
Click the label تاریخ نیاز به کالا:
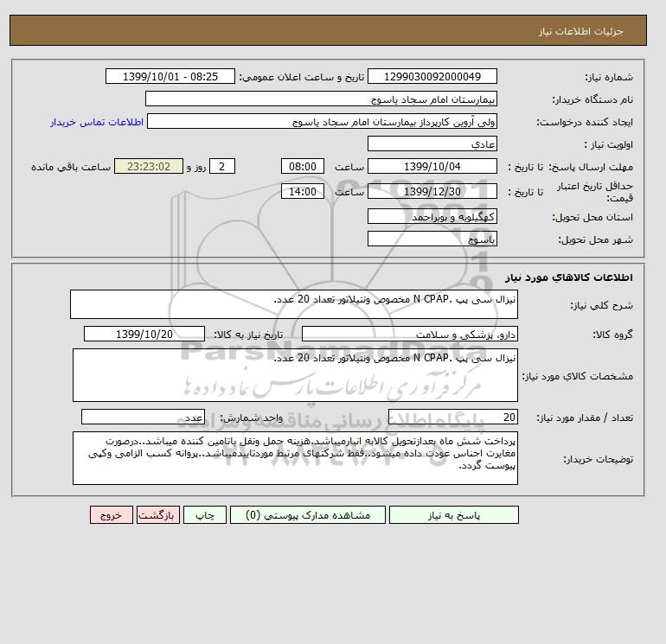[248, 335]
